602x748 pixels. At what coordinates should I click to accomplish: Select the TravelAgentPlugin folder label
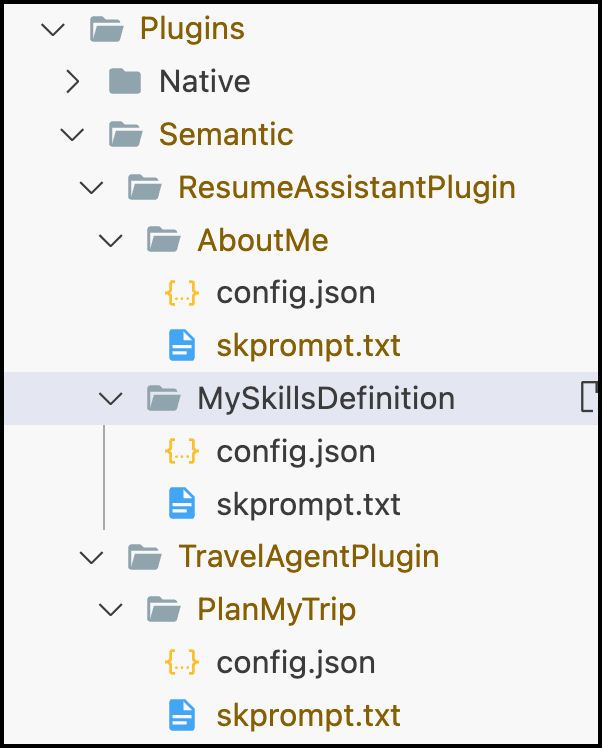pos(309,557)
